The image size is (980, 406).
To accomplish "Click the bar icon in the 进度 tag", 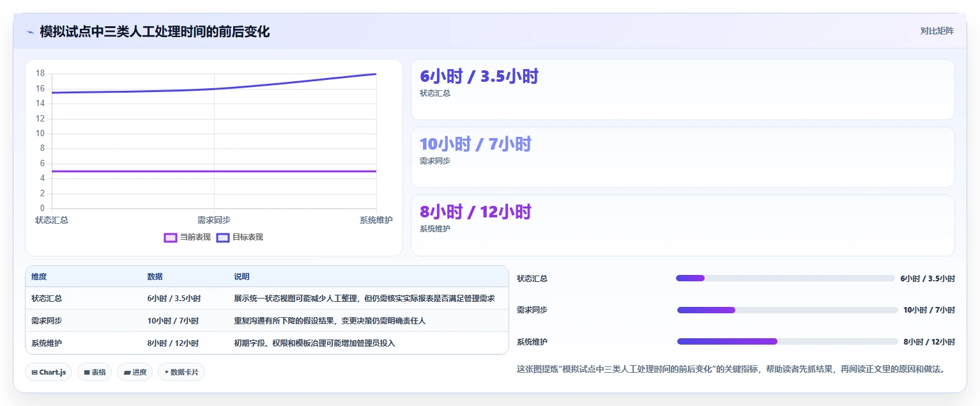I will pos(127,372).
